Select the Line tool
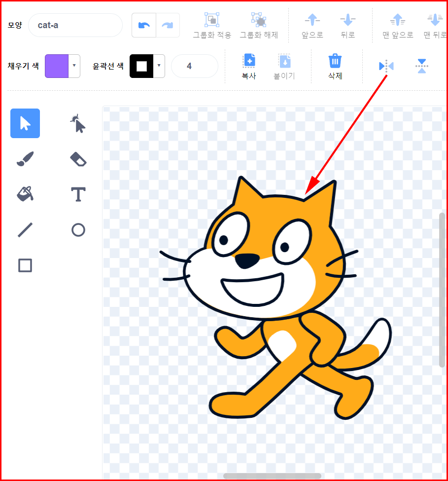Viewport: 448px width, 481px height. tap(25, 230)
